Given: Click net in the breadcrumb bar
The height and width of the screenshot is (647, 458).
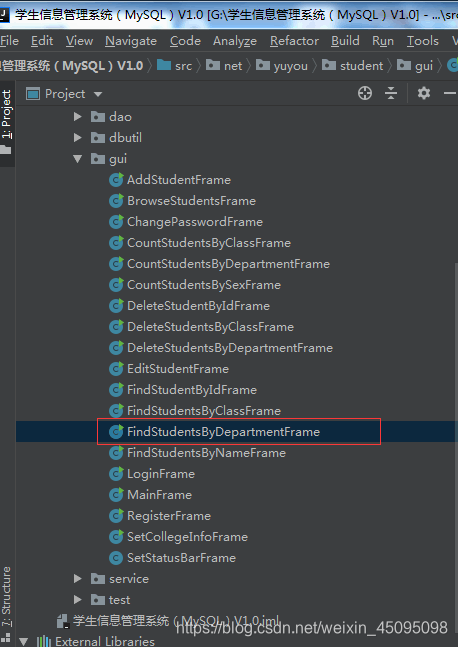Looking at the screenshot, I should [224, 66].
